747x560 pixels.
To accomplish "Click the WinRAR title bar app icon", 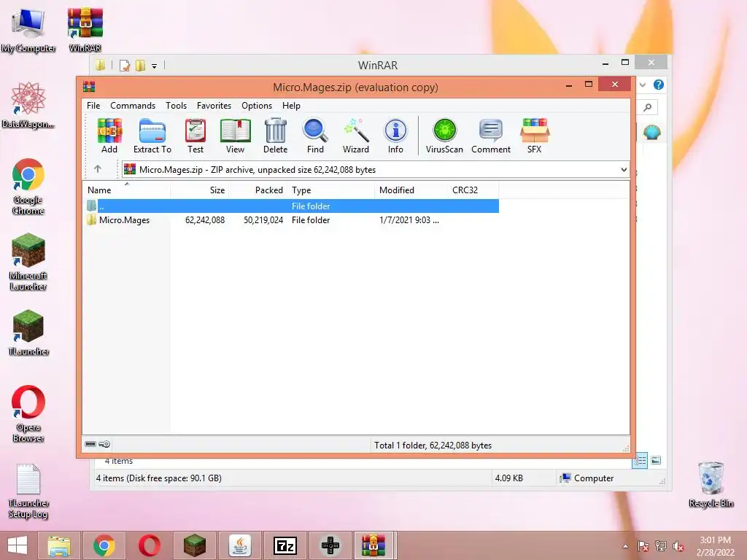I will (x=89, y=87).
